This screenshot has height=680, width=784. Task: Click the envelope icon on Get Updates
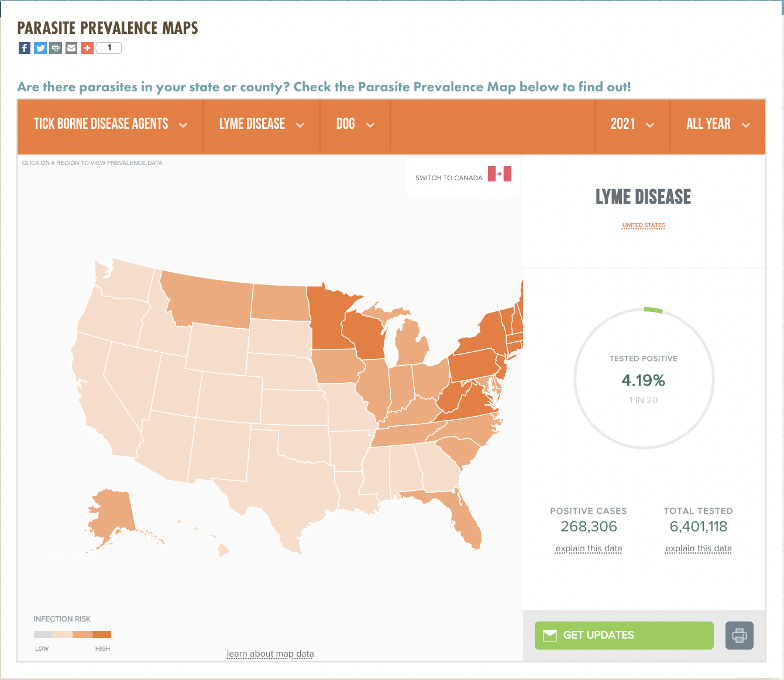pyautogui.click(x=550, y=636)
